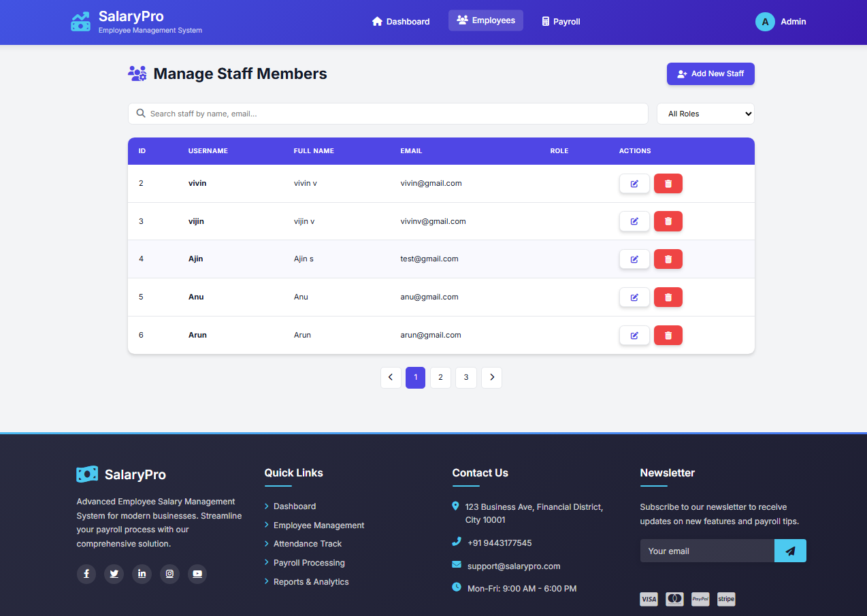Click the Add New Staff button
Viewport: 867px width, 616px height.
coord(710,74)
